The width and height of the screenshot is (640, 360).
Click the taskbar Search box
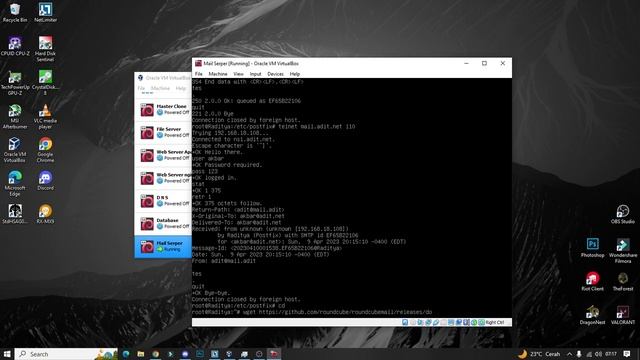tap(66, 354)
